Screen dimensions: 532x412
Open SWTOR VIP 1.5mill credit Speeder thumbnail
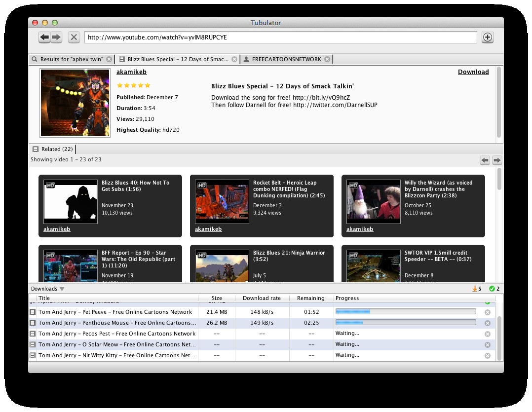click(x=374, y=266)
